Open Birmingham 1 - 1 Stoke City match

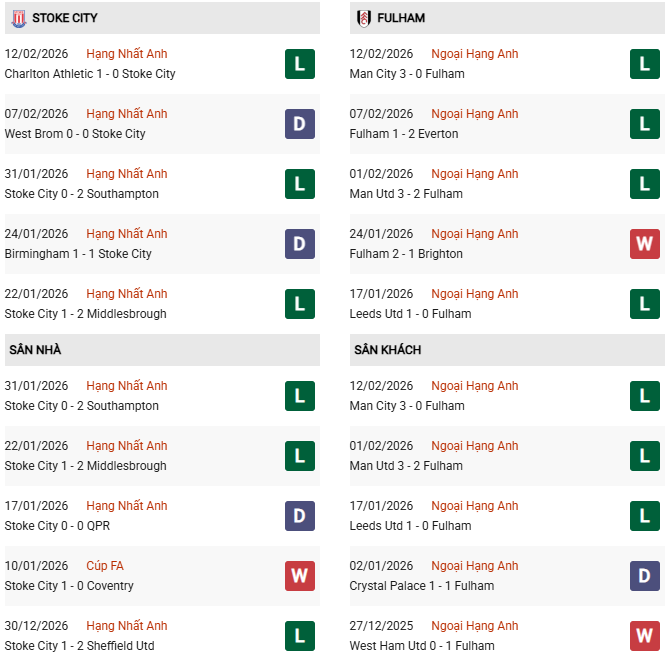(x=78, y=254)
